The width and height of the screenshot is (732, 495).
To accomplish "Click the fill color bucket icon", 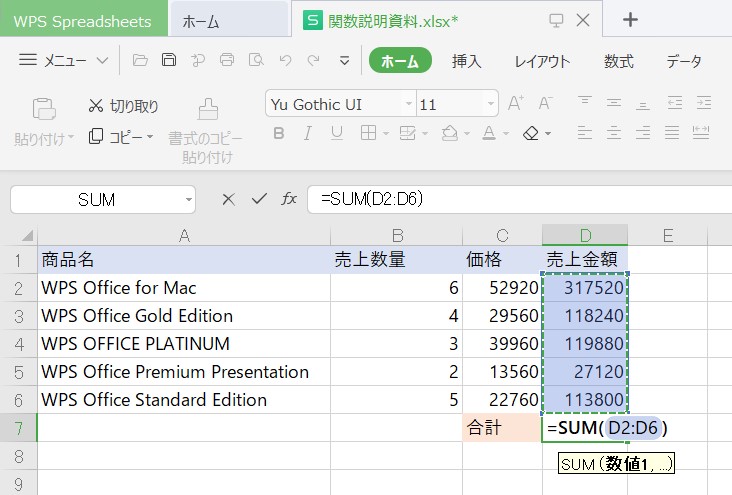I will [x=450, y=133].
